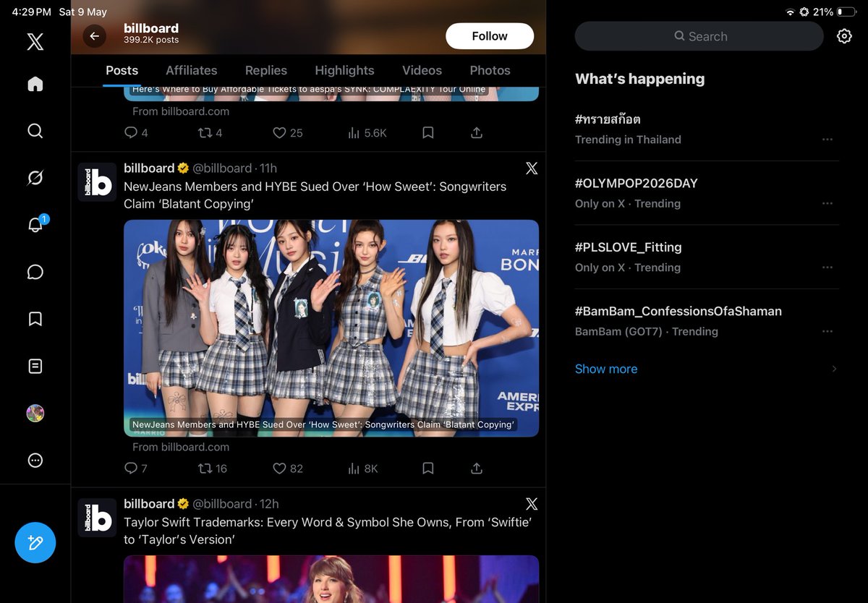Screen dimensions: 868x603
Task: Switch to the Photos tab
Action: pos(490,70)
